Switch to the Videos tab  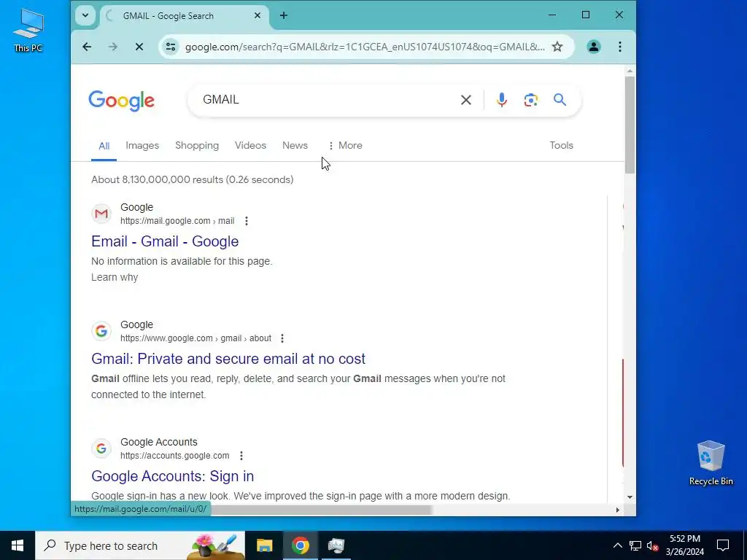(x=250, y=145)
